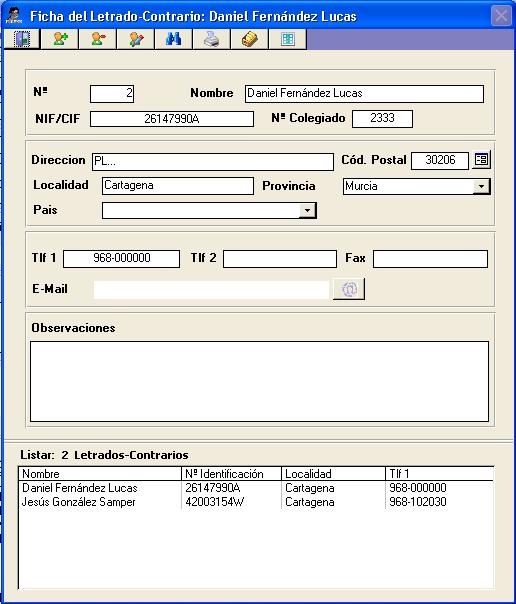Select the Daniel Fernández Lucas list row
The width and height of the screenshot is (516, 604).
point(256,488)
